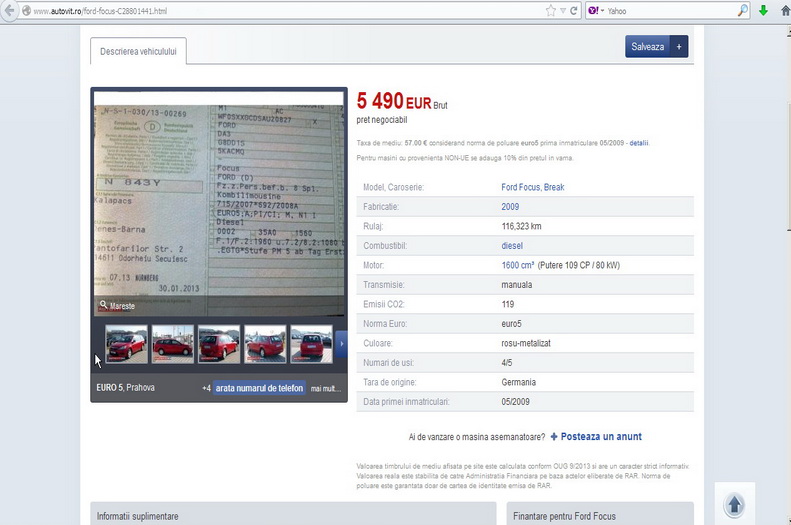Screen dimensions: 791x525
Task: Open the URL history dropdown arrow
Action: click(563, 10)
